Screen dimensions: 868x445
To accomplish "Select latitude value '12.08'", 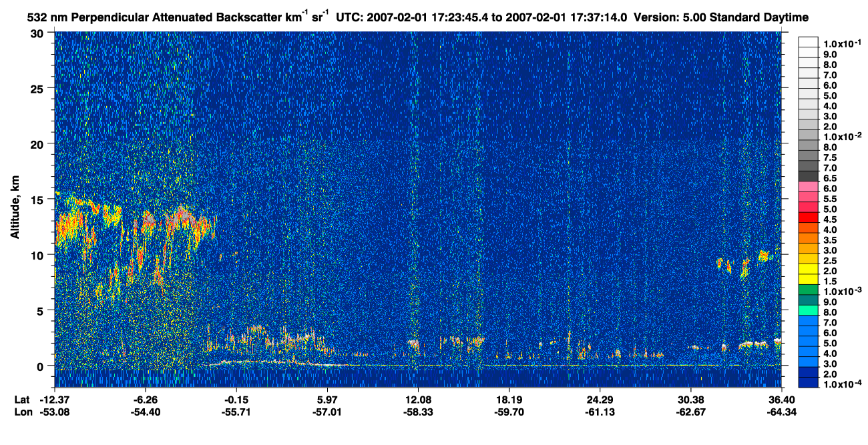I will [x=418, y=400].
